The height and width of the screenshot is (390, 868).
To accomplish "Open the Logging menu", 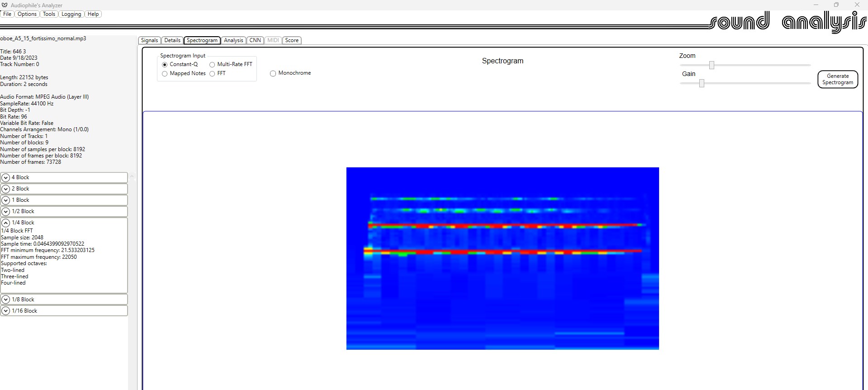I will 71,14.
